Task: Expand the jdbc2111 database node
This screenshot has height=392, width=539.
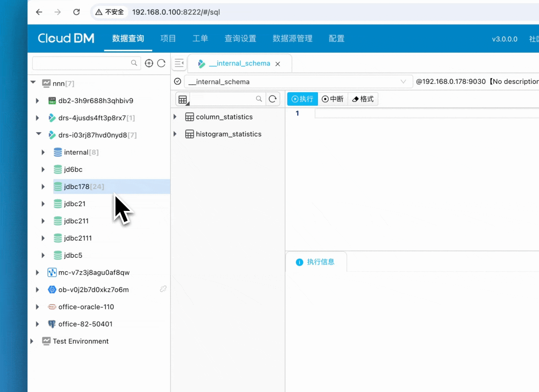Action: point(43,238)
